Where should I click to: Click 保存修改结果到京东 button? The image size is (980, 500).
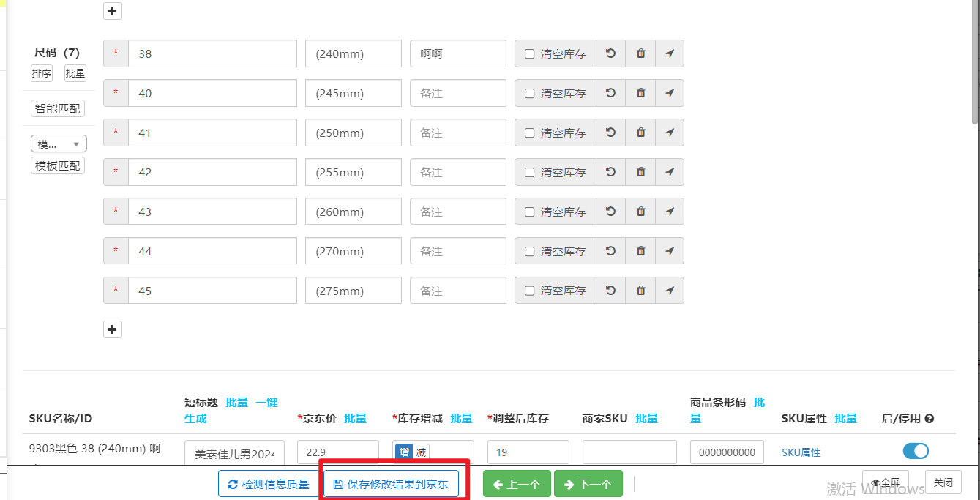(x=391, y=484)
